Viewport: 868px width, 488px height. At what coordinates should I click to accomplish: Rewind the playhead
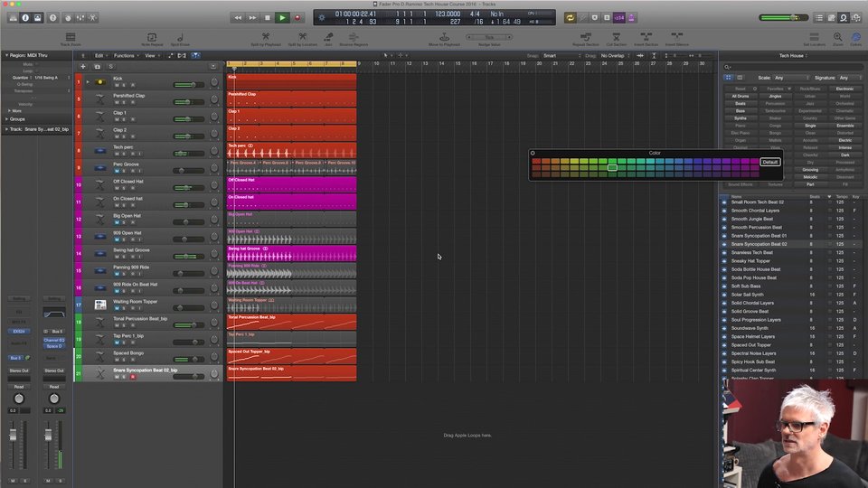pos(238,18)
